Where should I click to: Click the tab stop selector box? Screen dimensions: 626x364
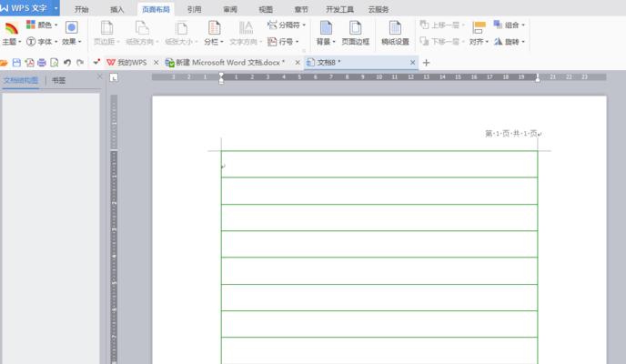[114, 78]
